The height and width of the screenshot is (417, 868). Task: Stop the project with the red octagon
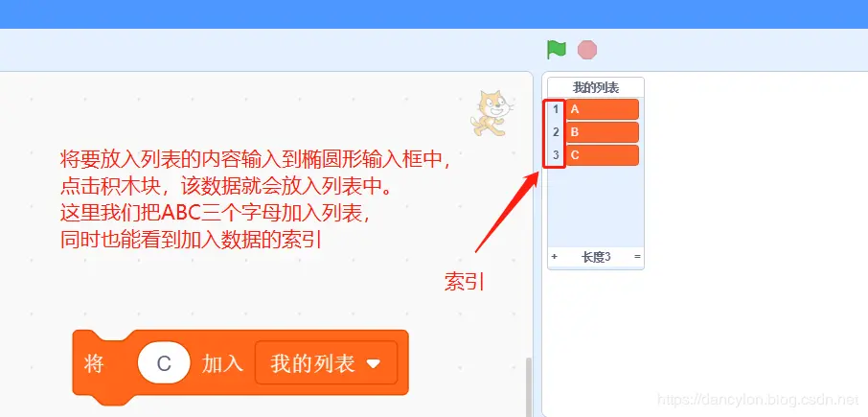[x=587, y=50]
